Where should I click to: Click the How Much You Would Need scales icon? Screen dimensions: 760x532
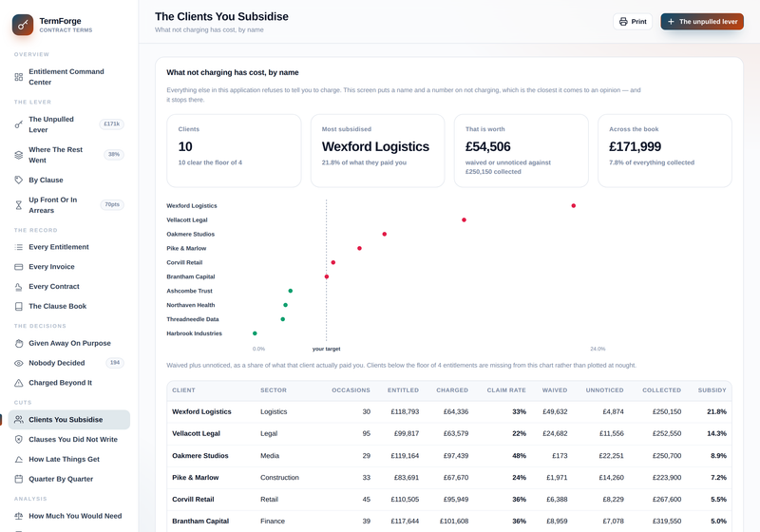pos(18,516)
